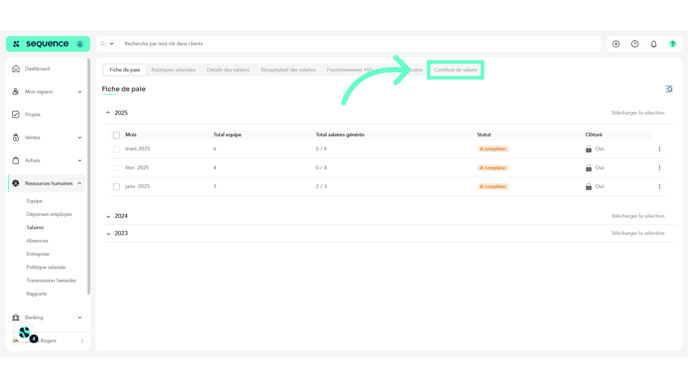
Task: Open the Equipe submenu item
Action: pos(34,201)
